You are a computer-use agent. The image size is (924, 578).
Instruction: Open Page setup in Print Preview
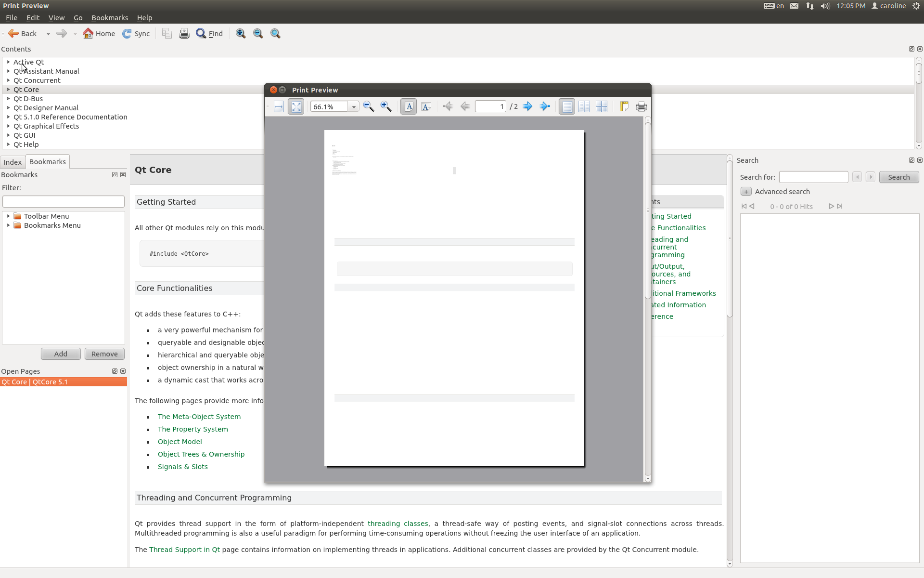624,106
